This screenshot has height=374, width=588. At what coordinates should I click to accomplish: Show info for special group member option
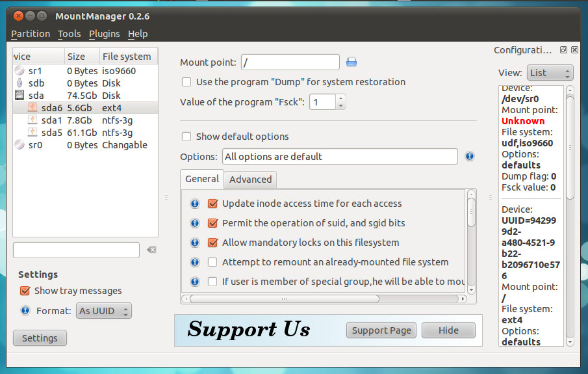click(x=195, y=282)
